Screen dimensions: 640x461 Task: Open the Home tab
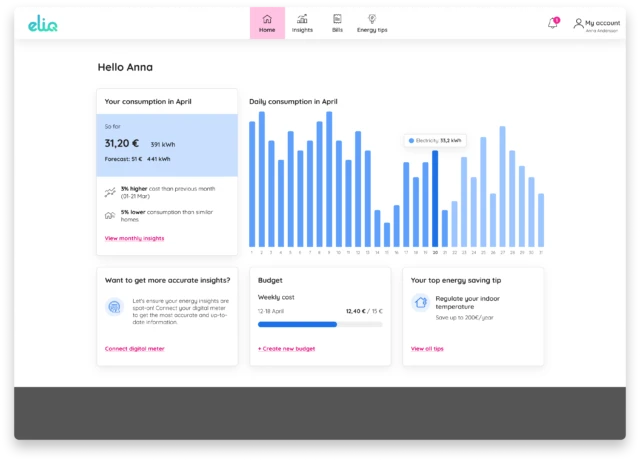coord(267,23)
